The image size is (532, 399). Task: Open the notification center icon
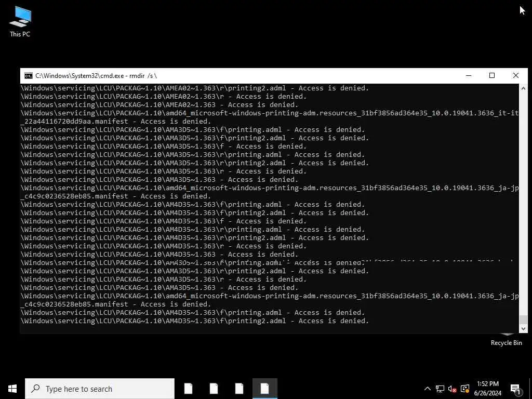point(515,389)
